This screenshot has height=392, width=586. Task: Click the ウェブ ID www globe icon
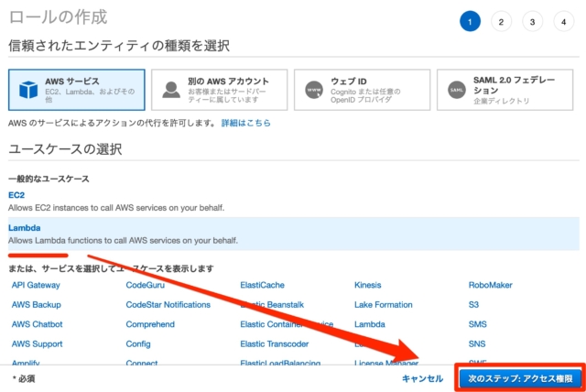[314, 90]
